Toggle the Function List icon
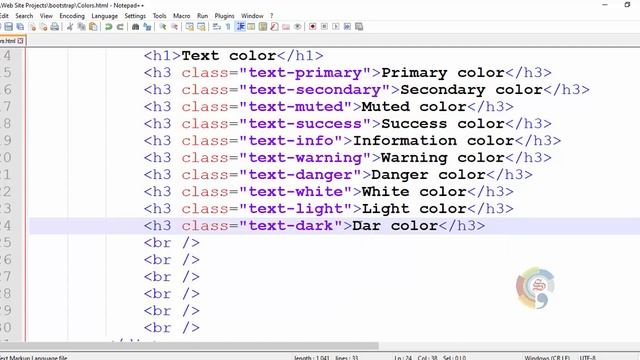Image resolution: width=640 pixels, height=360 pixels. (274, 27)
